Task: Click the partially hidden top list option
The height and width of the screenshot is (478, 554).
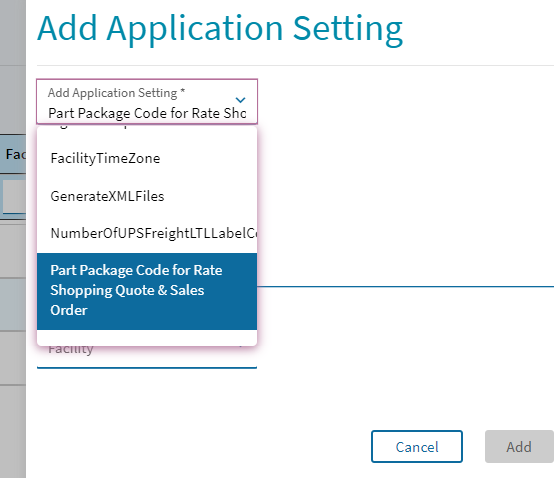Action: coord(147,130)
